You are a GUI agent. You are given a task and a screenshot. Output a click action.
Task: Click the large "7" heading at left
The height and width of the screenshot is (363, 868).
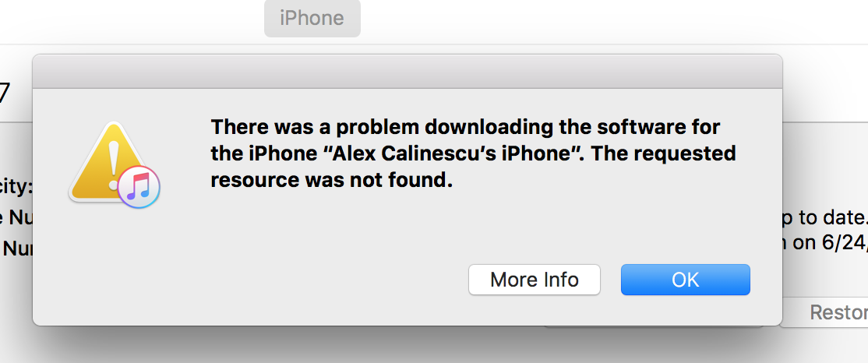5,93
